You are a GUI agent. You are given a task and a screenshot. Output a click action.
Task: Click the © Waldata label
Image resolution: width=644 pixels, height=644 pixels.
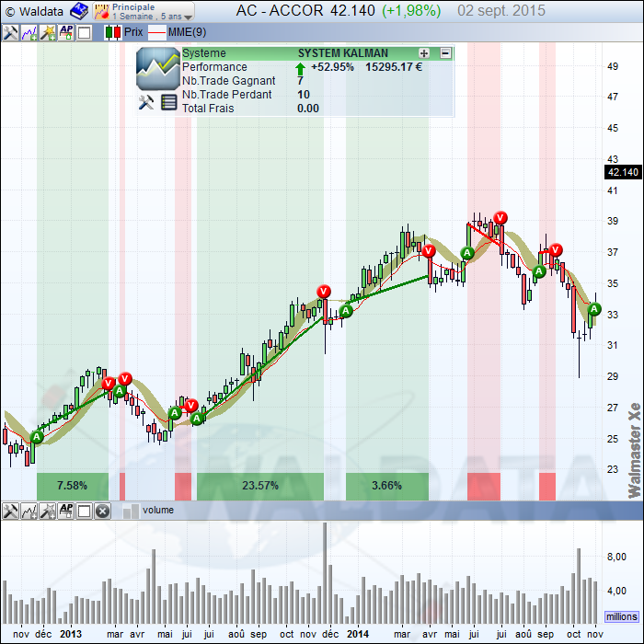point(35,11)
